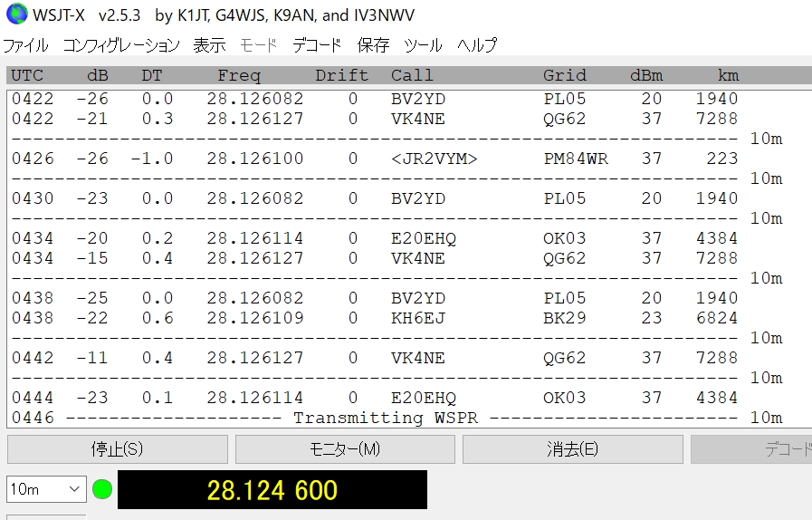
Task: Click the Grid column header
Action: coord(565,76)
